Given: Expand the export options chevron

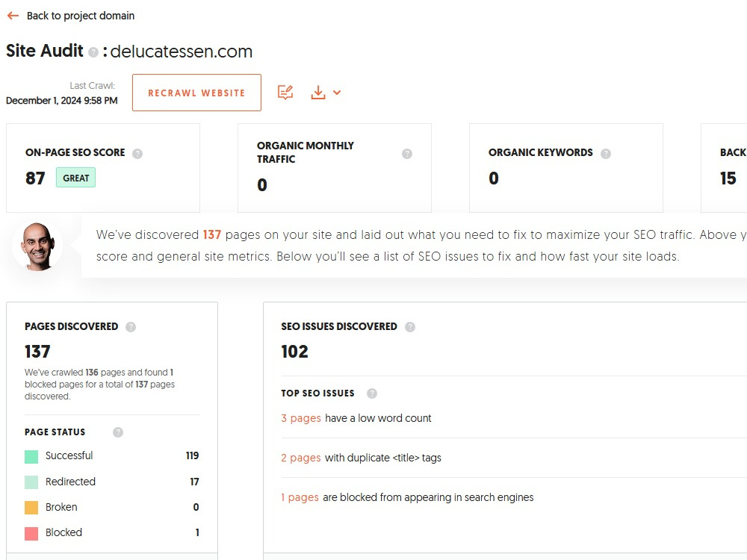Looking at the screenshot, I should (x=337, y=93).
